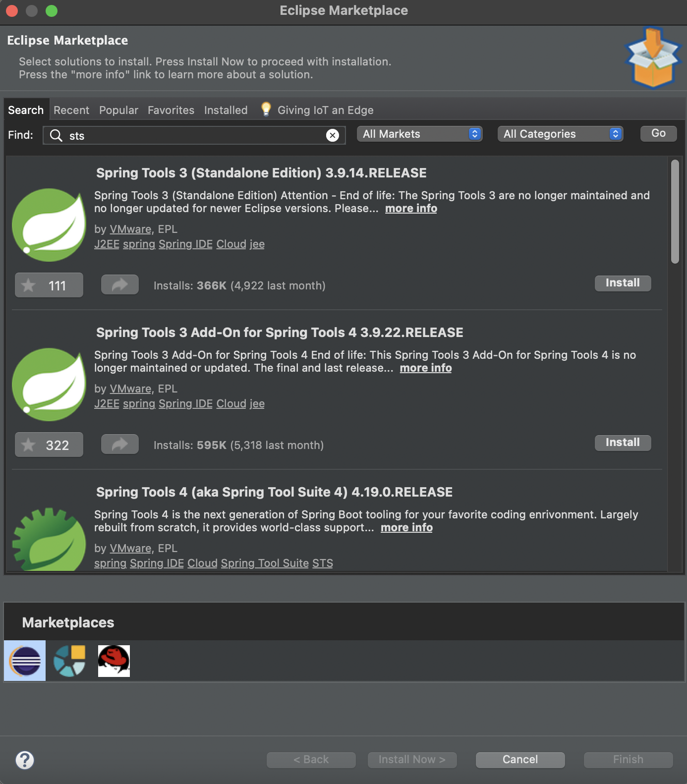This screenshot has height=784, width=687.
Task: Select the Red Hat marketplace icon
Action: (x=114, y=661)
